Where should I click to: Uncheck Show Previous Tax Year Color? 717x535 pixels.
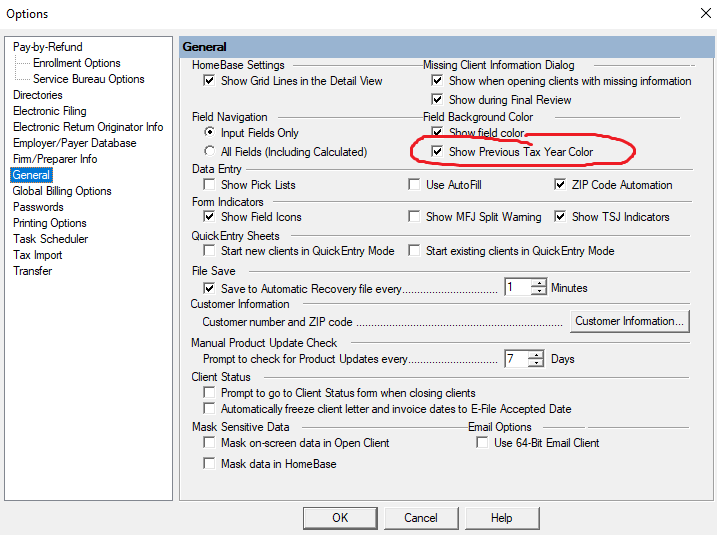click(437, 152)
